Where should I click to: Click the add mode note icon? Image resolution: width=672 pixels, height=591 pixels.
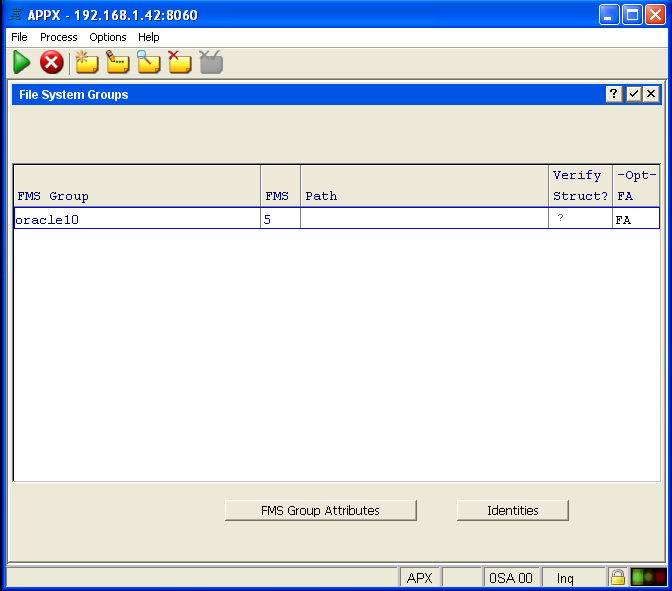pos(87,63)
